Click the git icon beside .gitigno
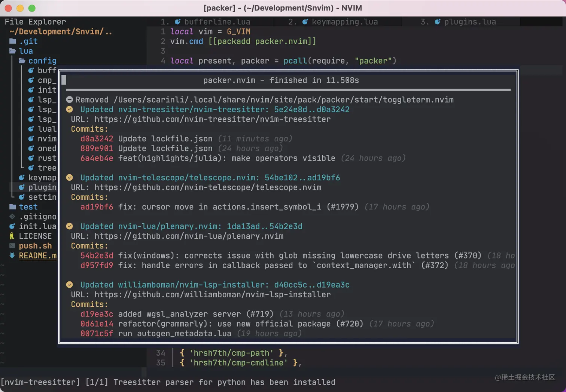 coord(12,216)
